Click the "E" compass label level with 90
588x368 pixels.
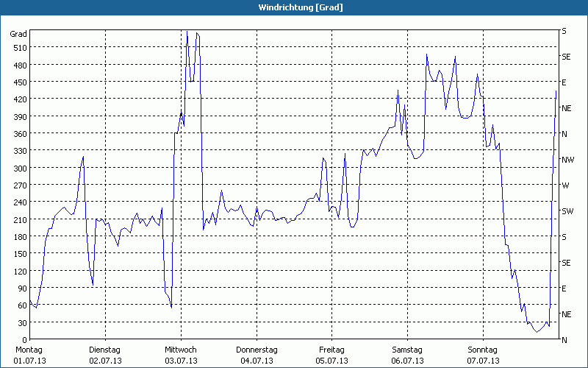[x=564, y=289]
